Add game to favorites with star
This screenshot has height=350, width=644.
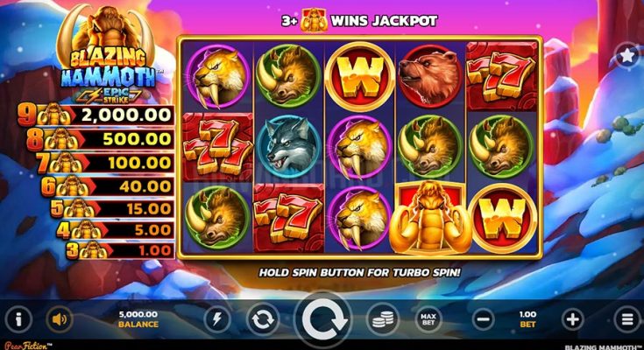[628, 55]
